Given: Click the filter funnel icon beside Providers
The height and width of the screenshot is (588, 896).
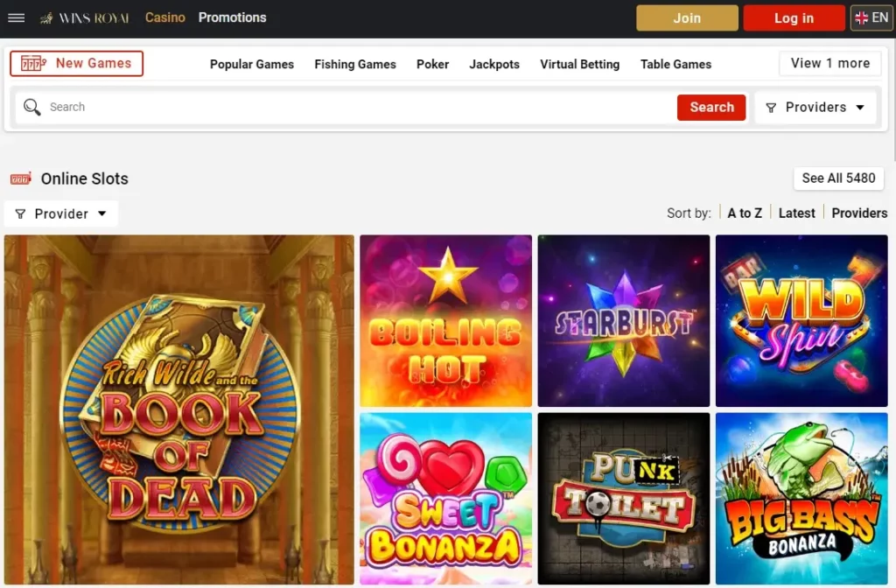Looking at the screenshot, I should [771, 108].
